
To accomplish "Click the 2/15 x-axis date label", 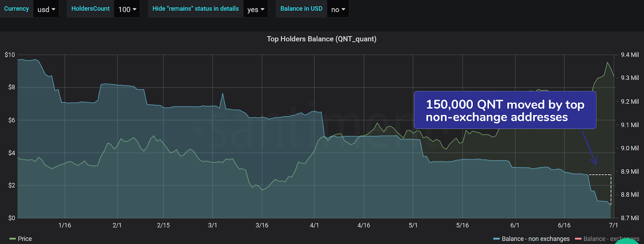I will 163,225.
